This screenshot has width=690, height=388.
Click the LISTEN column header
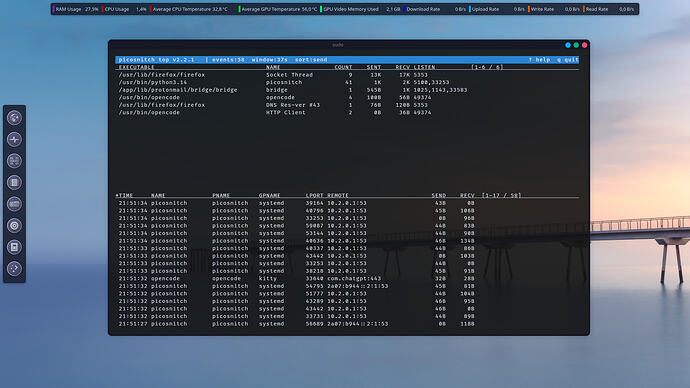point(424,67)
